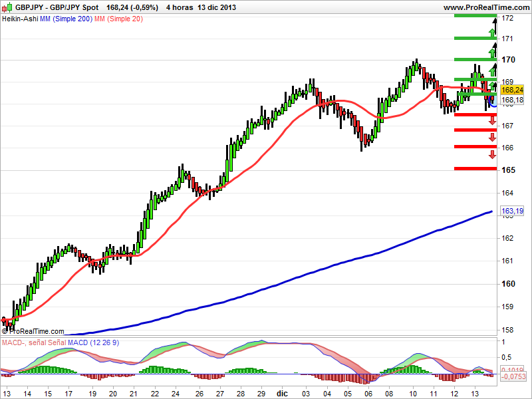Click the 10 date on time axis
Screen dimensions: 532x399
412,394
